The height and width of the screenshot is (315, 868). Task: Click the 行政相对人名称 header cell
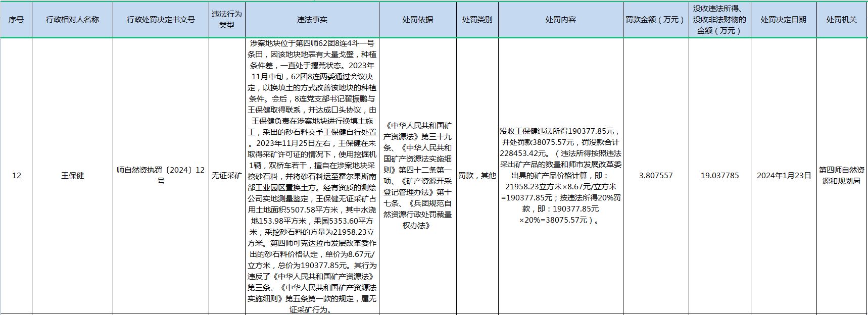(x=72, y=20)
